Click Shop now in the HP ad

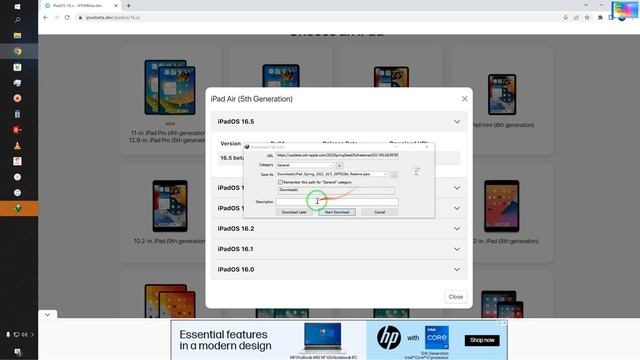coord(482,340)
